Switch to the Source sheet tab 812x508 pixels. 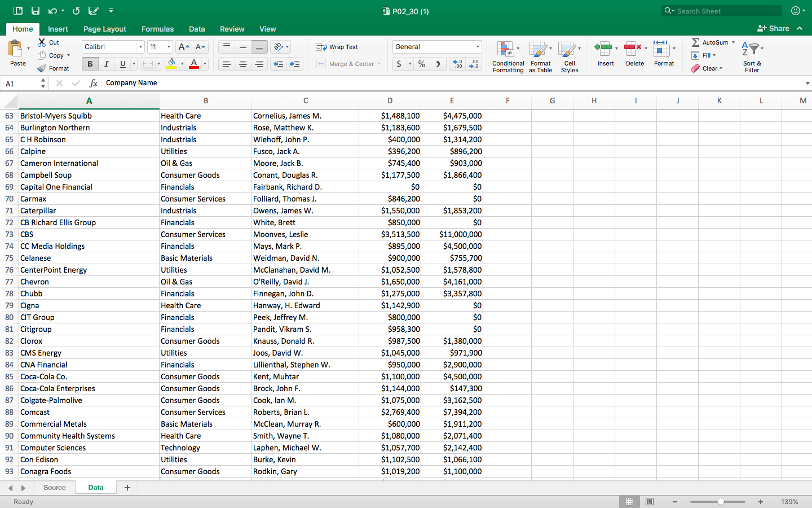coord(55,488)
